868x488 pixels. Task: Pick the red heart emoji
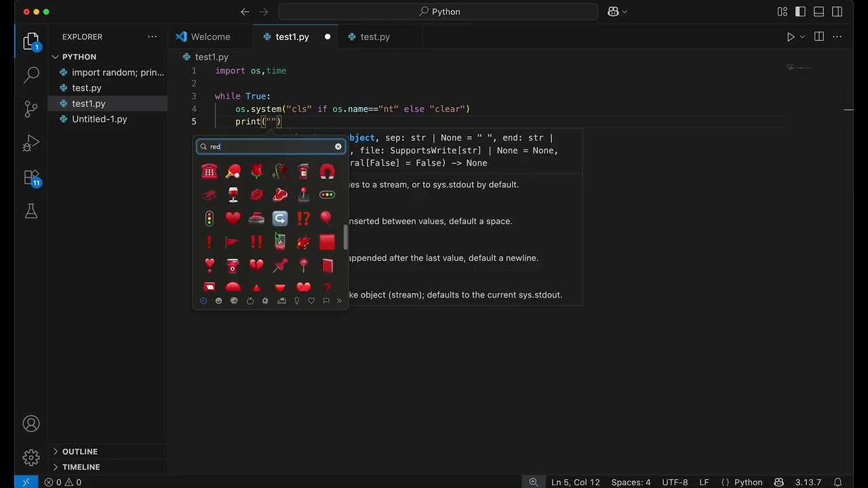point(233,218)
